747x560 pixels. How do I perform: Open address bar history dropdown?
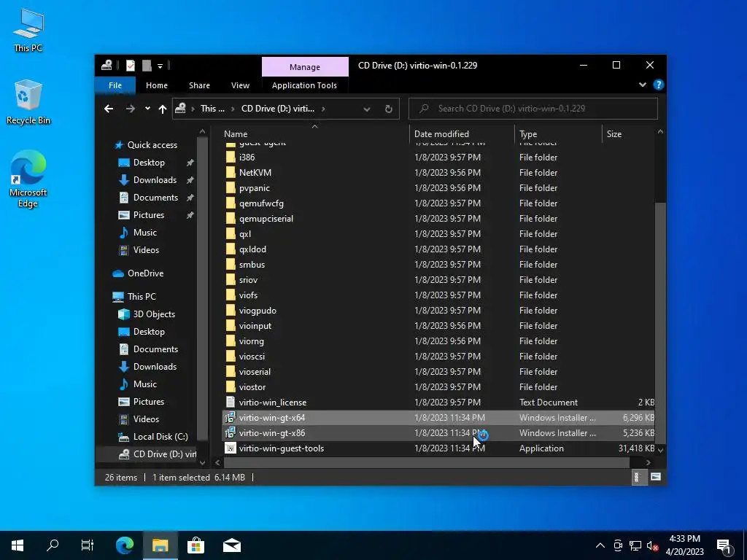[367, 109]
